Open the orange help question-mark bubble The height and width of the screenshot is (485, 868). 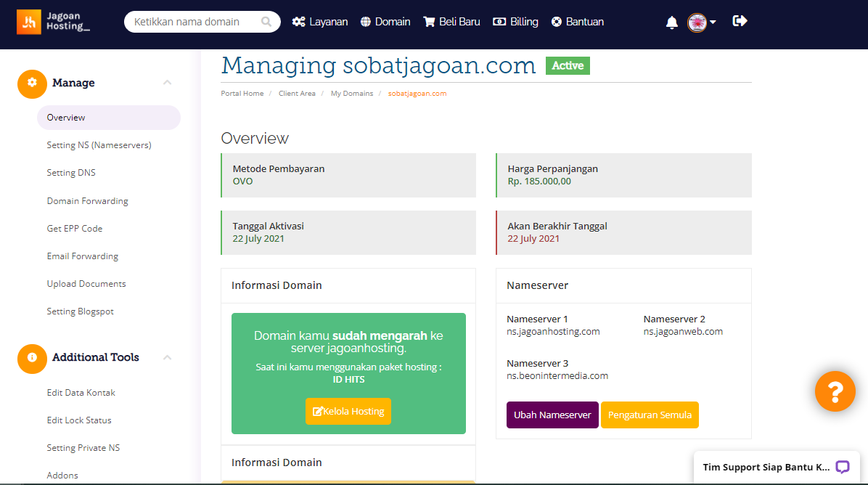pos(835,391)
